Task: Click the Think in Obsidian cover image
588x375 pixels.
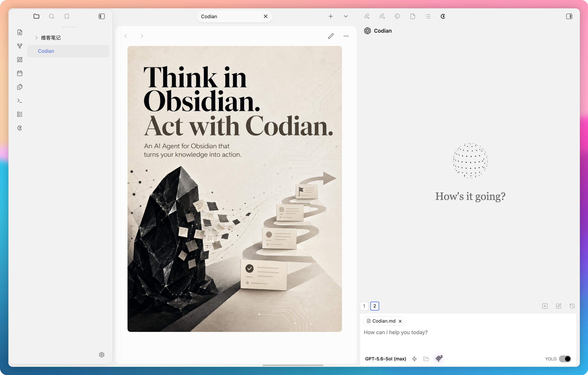Action: [234, 189]
